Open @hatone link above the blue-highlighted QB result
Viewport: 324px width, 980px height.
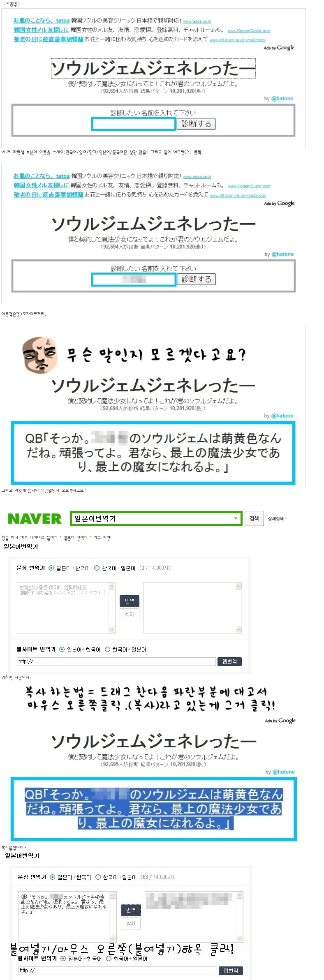click(284, 772)
